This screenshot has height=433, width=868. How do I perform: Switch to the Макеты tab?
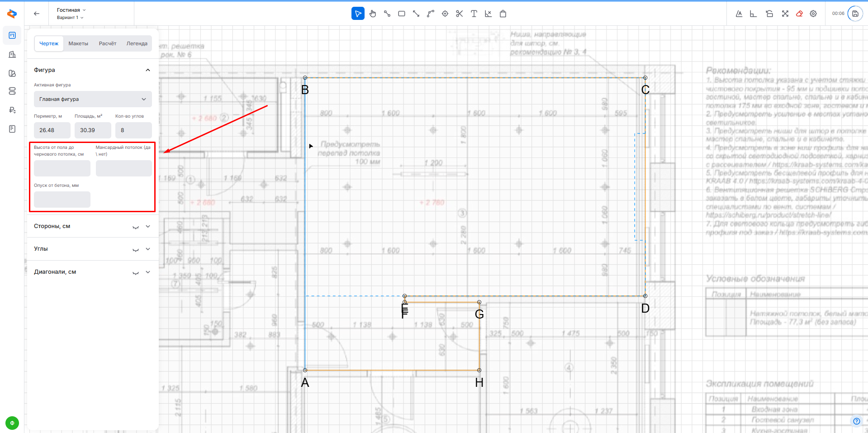point(78,43)
